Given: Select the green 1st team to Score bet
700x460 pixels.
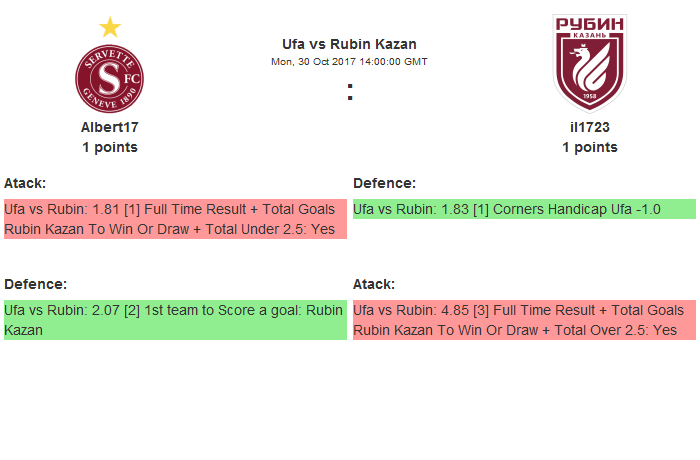Looking at the screenshot, I should coord(175,319).
